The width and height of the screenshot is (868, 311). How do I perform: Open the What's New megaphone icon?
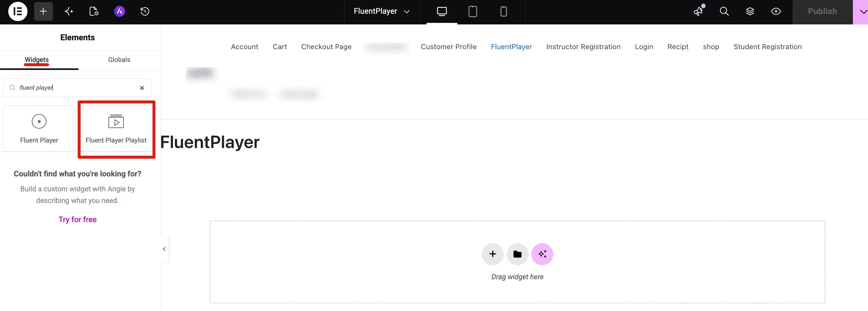[698, 11]
